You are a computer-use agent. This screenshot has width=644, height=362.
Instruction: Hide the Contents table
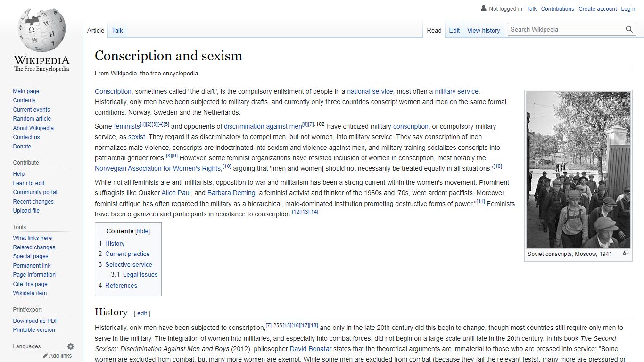pyautogui.click(x=142, y=231)
